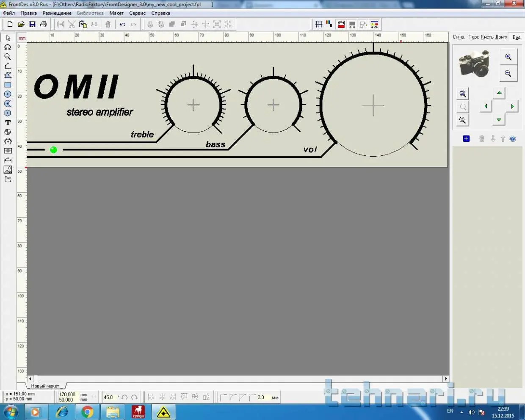The height and width of the screenshot is (420, 525).
Task: Select the crosshair drill mark tool
Action: coord(8,132)
